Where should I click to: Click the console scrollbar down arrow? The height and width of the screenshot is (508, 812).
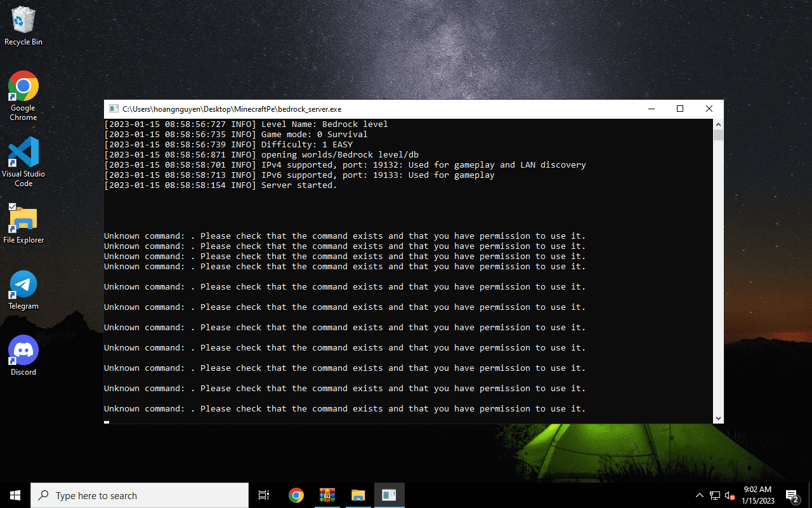tap(718, 418)
